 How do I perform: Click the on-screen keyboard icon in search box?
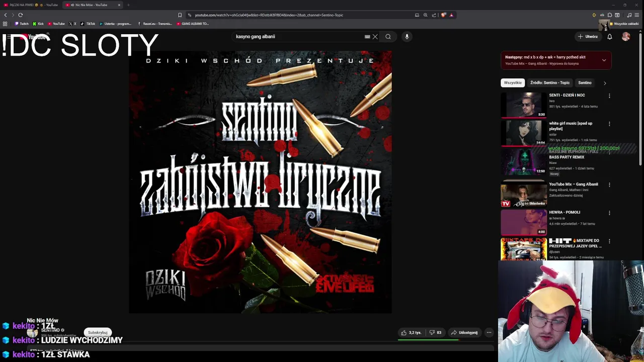[x=367, y=37]
